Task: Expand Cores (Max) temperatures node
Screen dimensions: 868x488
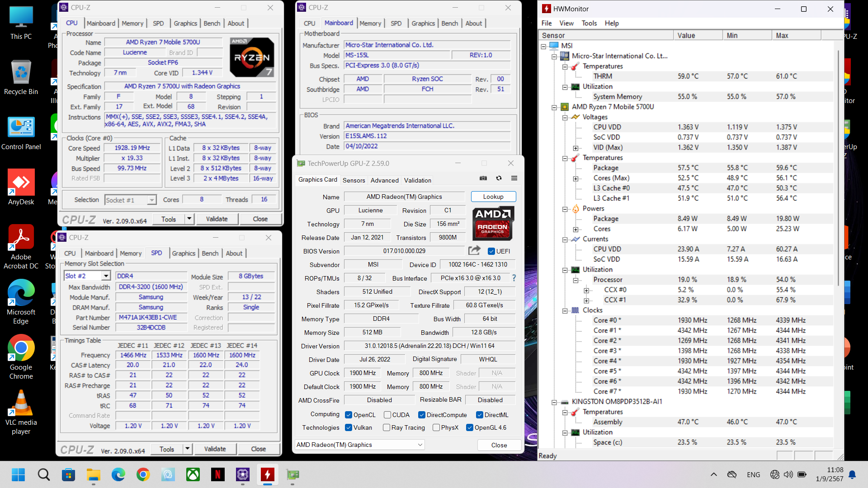Action: (x=576, y=178)
